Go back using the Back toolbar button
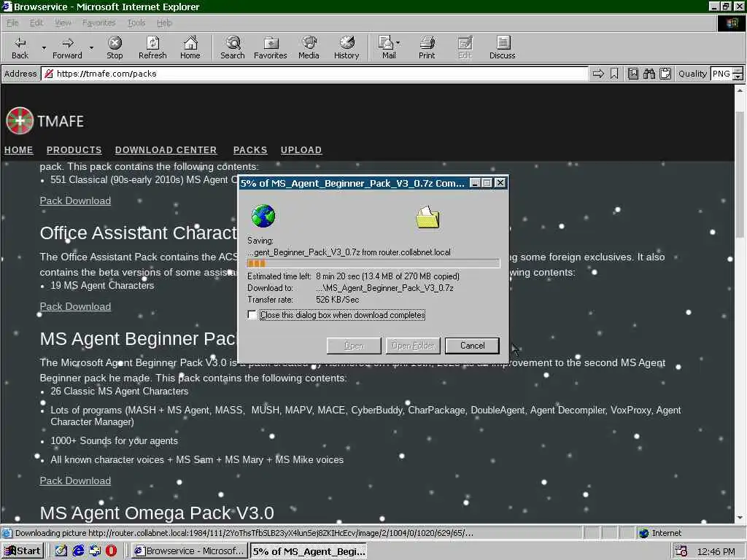The height and width of the screenshot is (560, 747). pyautogui.click(x=20, y=47)
